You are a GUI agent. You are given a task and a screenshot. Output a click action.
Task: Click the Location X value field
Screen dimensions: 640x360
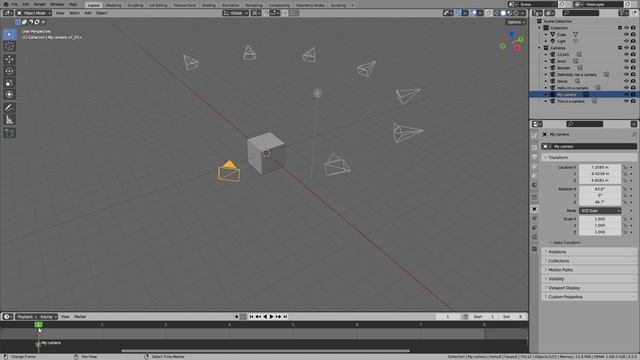(600, 167)
